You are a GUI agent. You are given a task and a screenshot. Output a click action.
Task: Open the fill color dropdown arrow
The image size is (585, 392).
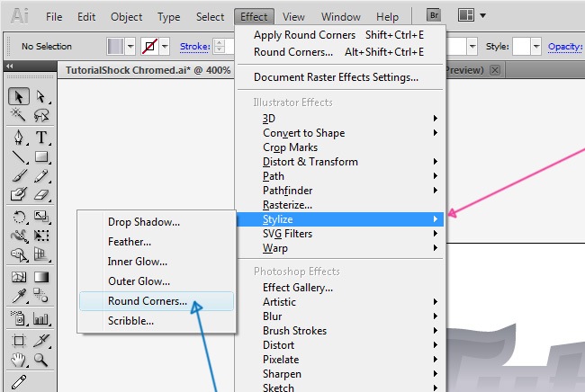click(130, 47)
